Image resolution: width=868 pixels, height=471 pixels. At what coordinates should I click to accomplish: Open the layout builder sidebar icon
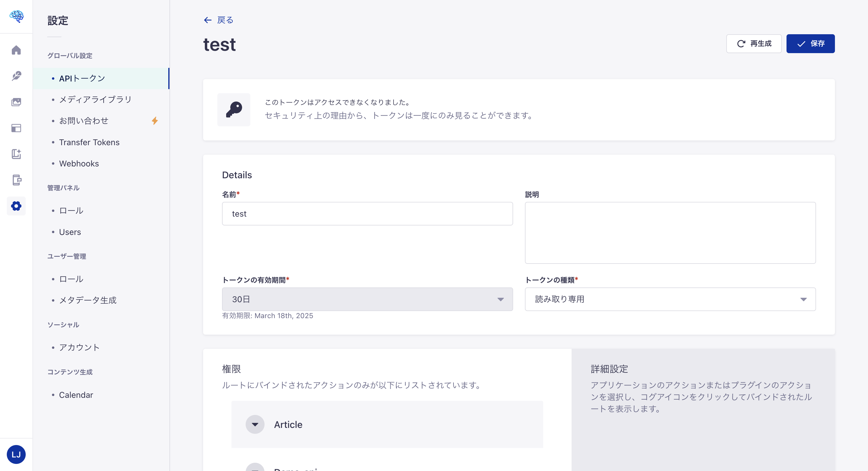[16, 128]
